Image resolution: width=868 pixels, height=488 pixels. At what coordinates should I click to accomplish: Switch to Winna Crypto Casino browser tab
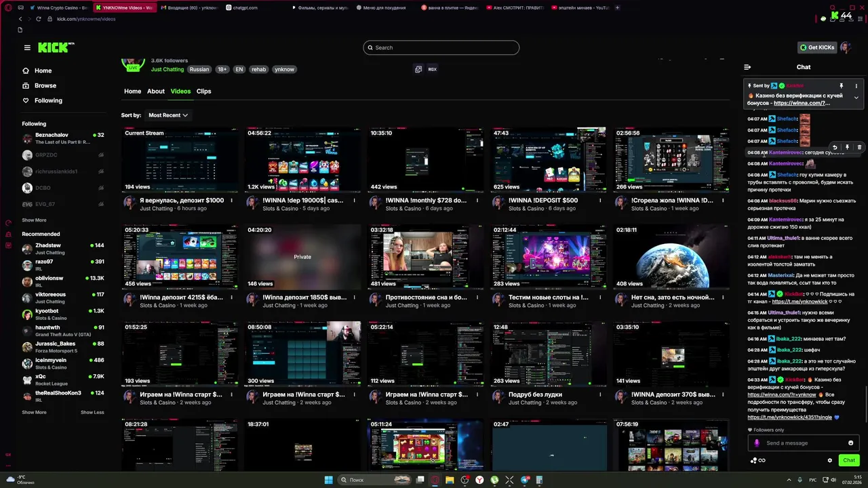58,7
